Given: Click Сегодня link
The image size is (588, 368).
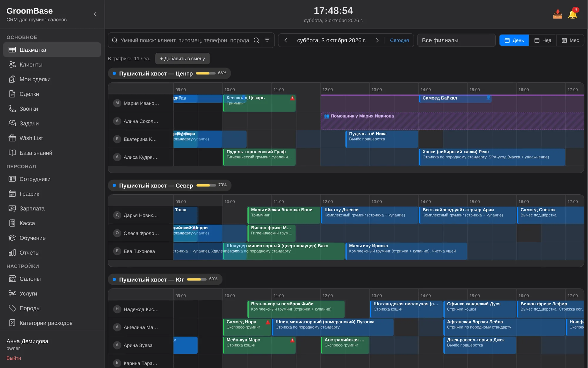Looking at the screenshot, I should point(399,40).
